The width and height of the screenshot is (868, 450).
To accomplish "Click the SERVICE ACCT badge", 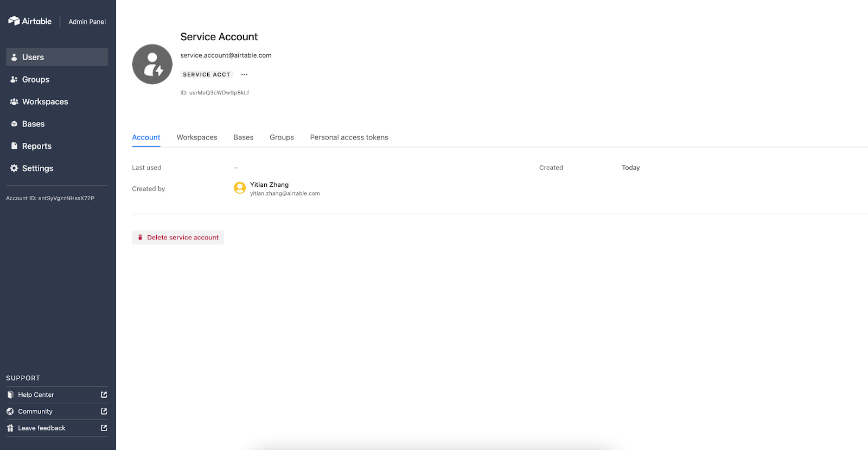I will 207,74.
